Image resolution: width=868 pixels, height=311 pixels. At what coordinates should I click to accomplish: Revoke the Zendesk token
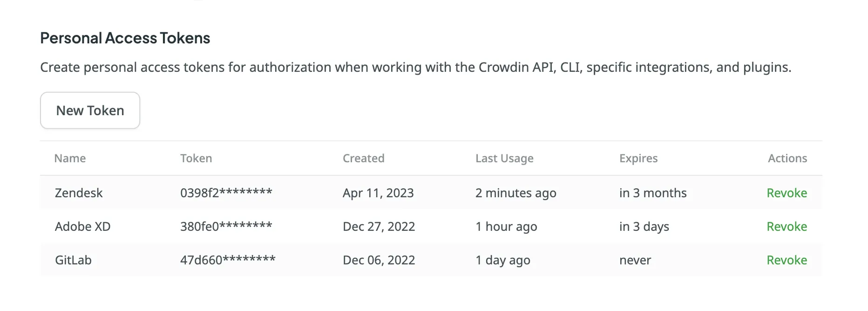[787, 193]
